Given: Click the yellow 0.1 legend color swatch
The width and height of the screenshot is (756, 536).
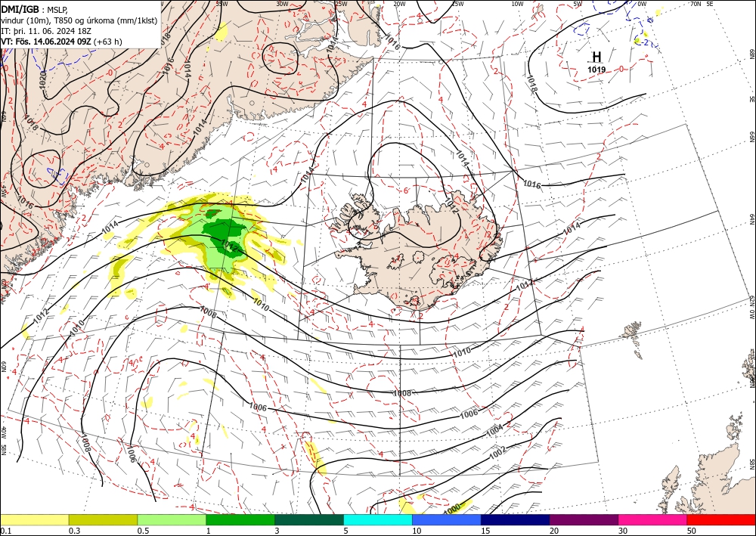Looking at the screenshot, I should (x=34, y=519).
